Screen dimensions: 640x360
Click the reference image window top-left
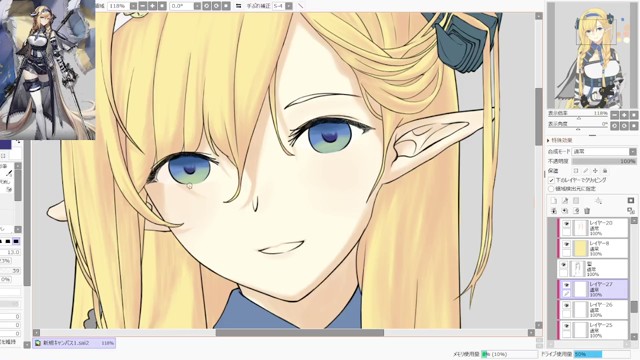pyautogui.click(x=47, y=69)
